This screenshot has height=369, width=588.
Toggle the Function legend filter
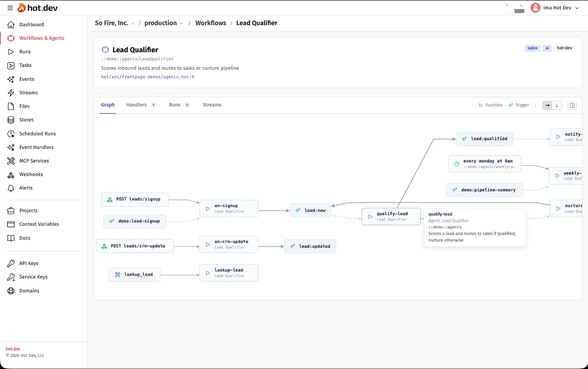click(x=490, y=105)
